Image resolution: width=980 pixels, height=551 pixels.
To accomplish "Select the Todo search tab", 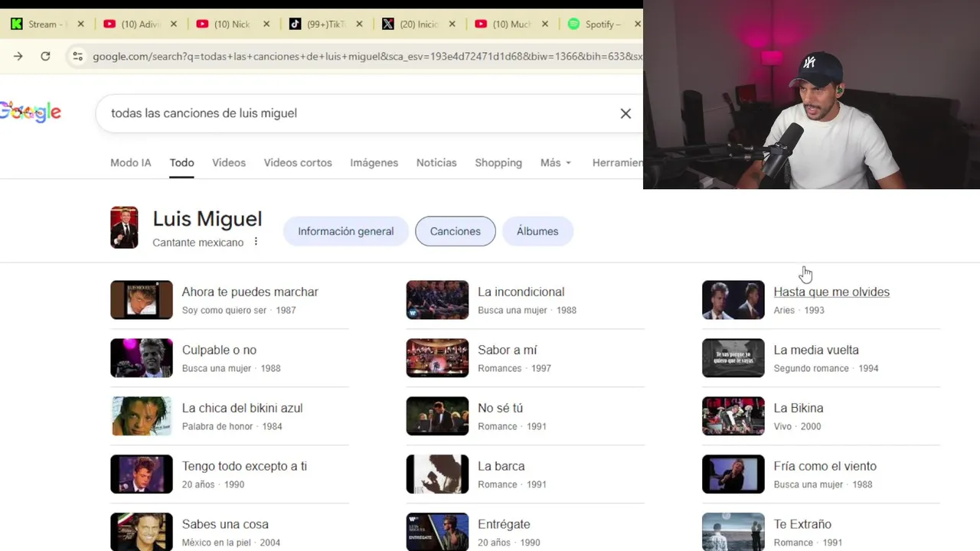I will [182, 162].
